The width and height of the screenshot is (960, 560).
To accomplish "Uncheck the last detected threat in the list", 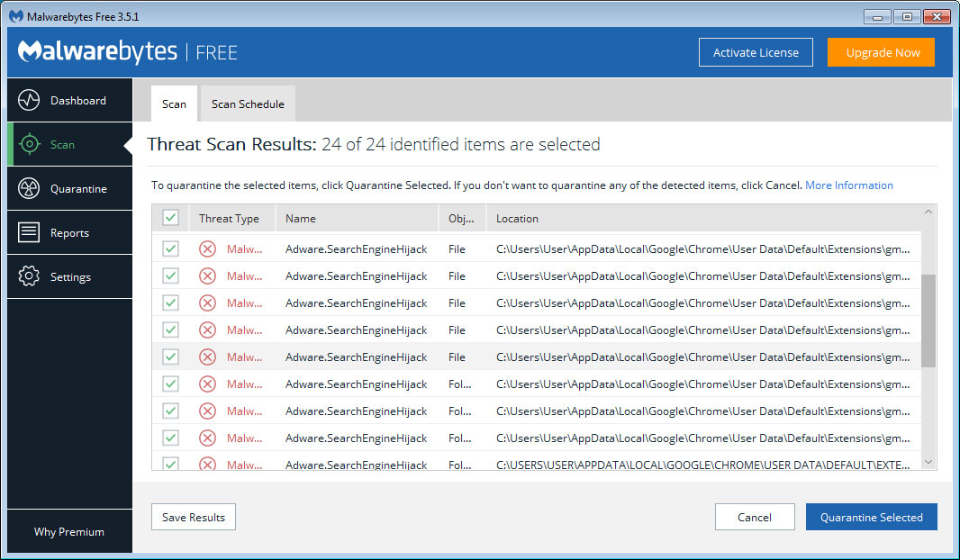I will (170, 465).
